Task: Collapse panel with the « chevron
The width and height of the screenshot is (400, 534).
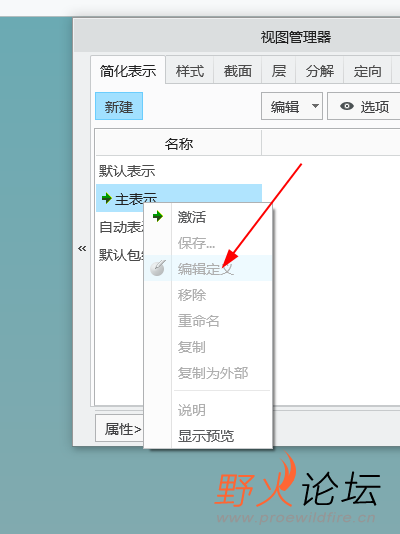Action: click(x=82, y=248)
